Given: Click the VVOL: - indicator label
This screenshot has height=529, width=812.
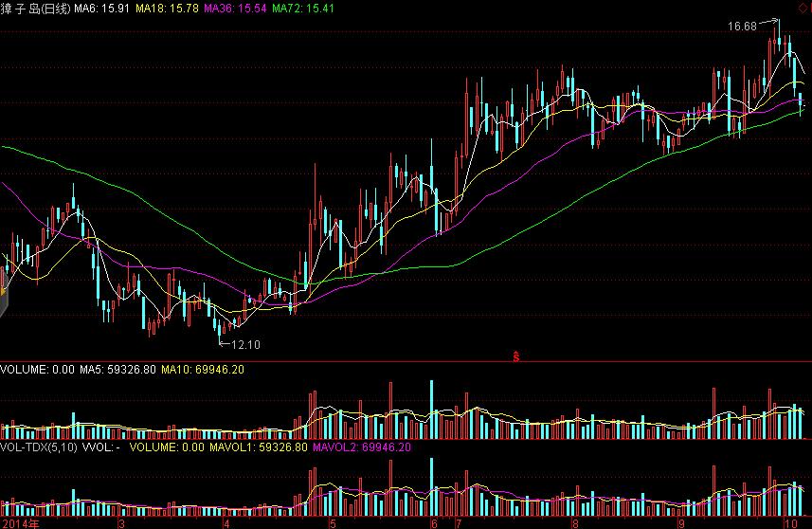Looking at the screenshot, I should (101, 447).
